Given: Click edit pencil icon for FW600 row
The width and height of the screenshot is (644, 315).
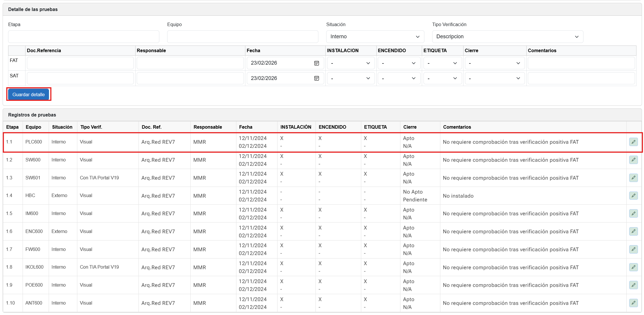Looking at the screenshot, I should click(x=633, y=249).
